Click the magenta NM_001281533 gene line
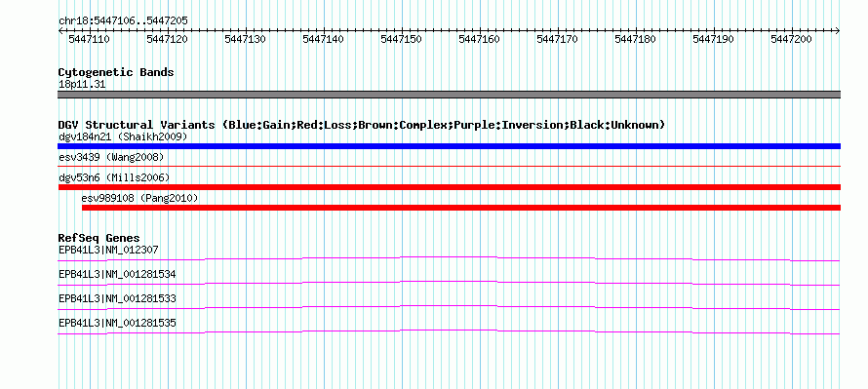The image size is (868, 389). click(x=449, y=308)
